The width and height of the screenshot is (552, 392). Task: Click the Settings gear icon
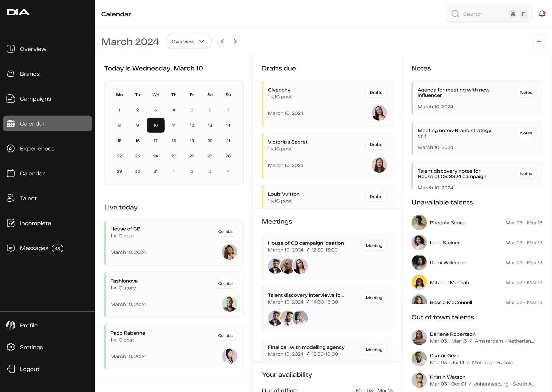click(11, 347)
